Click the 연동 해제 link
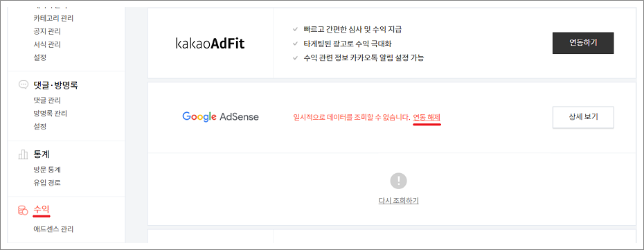Image resolution: width=644 pixels, height=250 pixels. (x=427, y=118)
